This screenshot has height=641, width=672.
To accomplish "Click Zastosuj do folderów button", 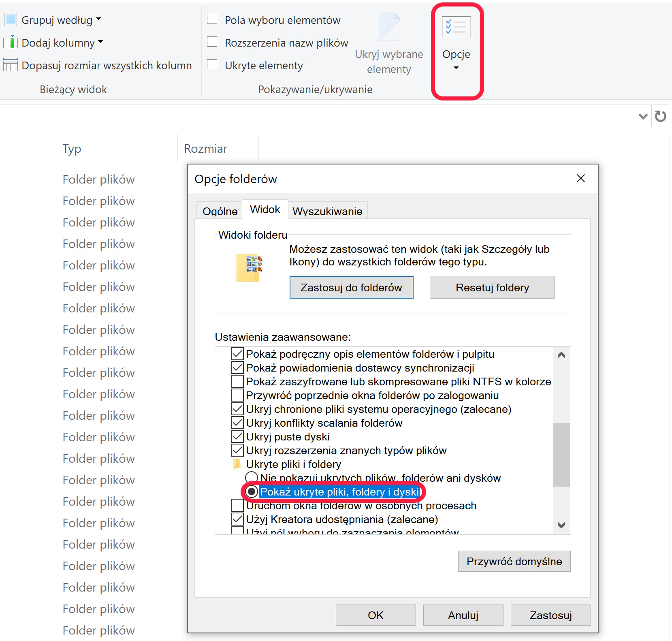I will tap(351, 287).
